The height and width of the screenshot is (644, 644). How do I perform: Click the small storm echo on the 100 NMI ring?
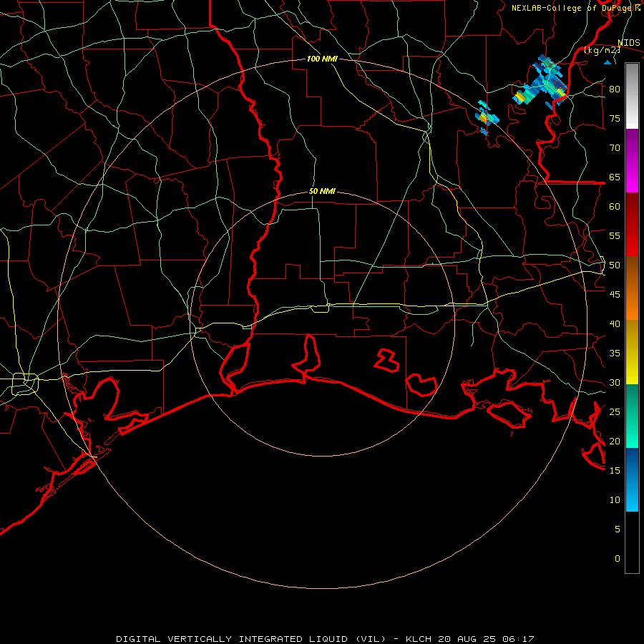487,118
